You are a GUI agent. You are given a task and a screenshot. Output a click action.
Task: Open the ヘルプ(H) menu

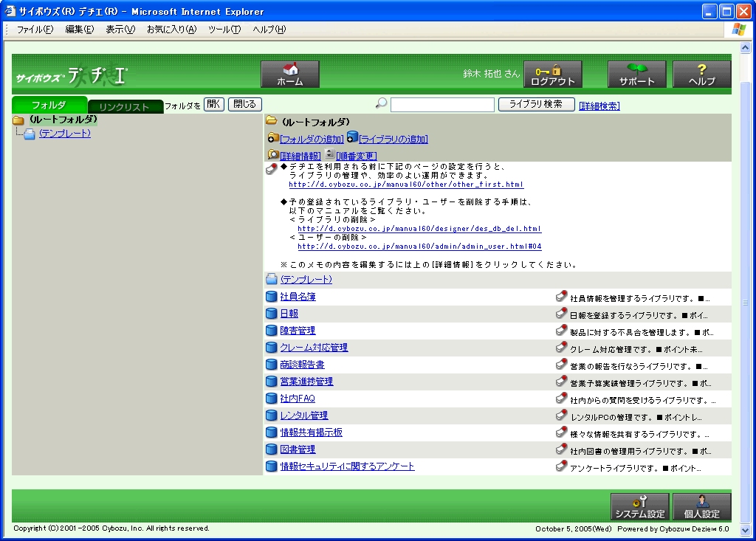click(269, 30)
